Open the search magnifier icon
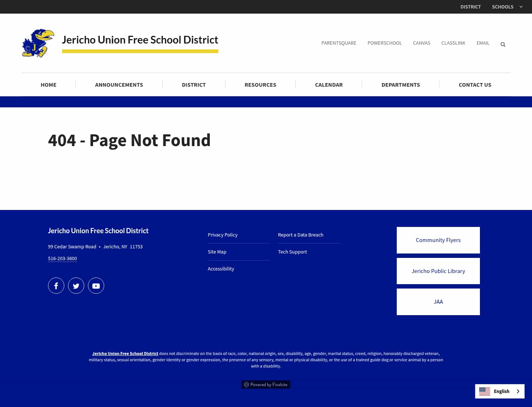The width and height of the screenshot is (532, 407). click(x=503, y=44)
